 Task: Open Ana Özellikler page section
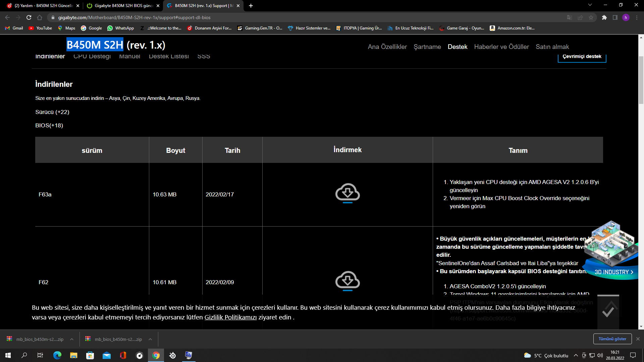(x=387, y=47)
